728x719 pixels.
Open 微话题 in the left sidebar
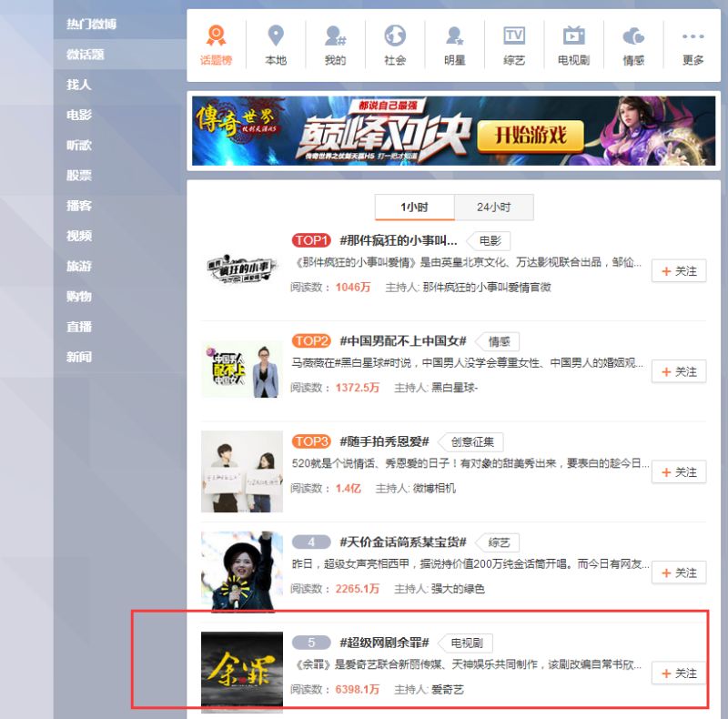click(x=86, y=55)
